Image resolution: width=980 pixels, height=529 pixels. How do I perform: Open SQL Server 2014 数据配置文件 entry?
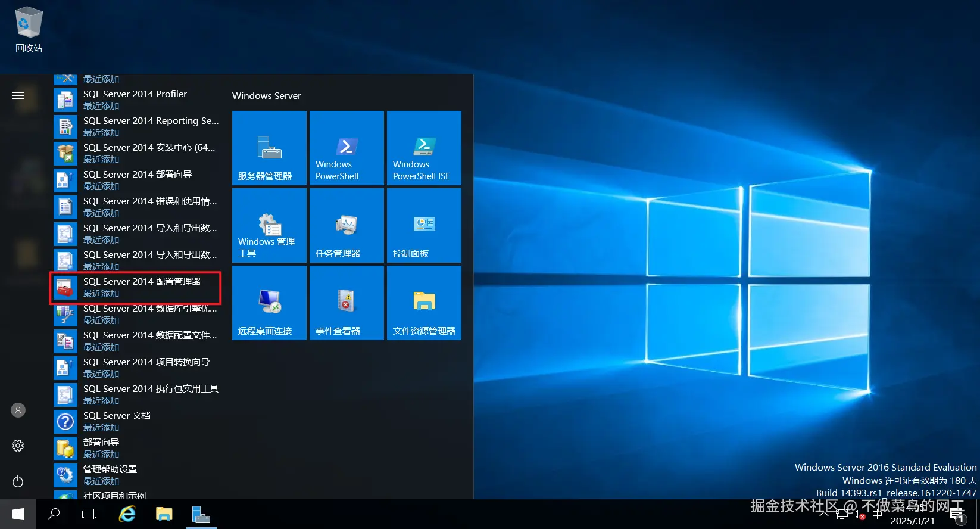137,341
